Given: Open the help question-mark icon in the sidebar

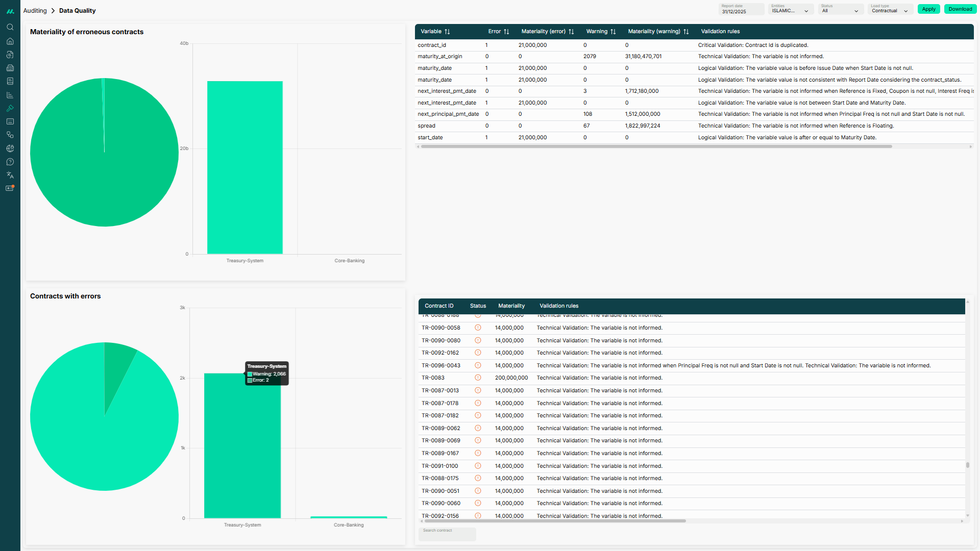Looking at the screenshot, I should (10, 162).
